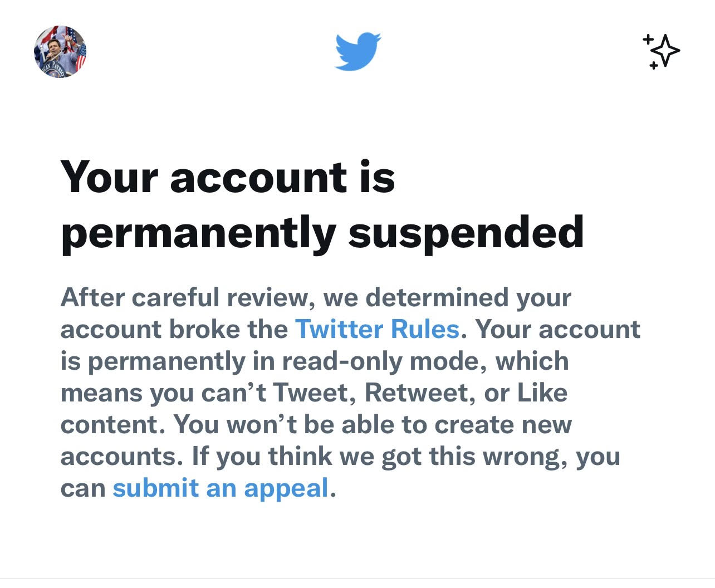Click the word "appeal" in the blue link
Viewport: 715px width, 588px height.
click(286, 488)
